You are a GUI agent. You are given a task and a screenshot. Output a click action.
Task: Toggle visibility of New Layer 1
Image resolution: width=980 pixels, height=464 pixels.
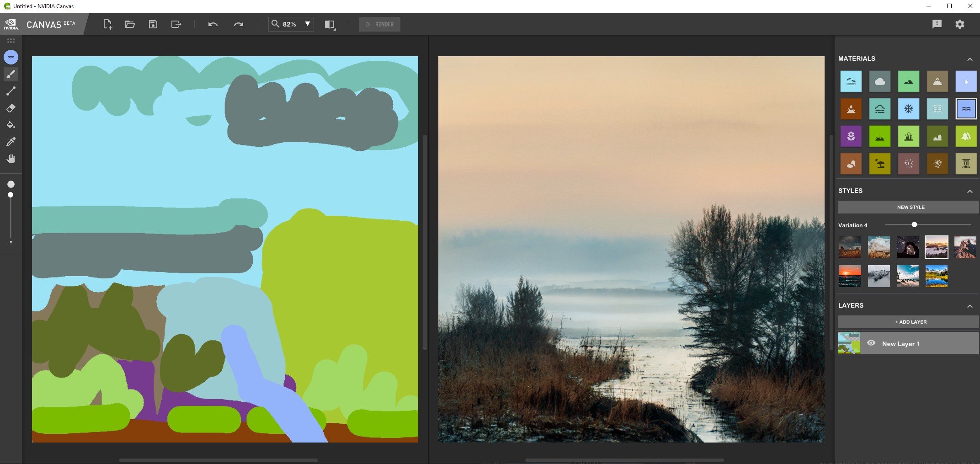point(872,343)
